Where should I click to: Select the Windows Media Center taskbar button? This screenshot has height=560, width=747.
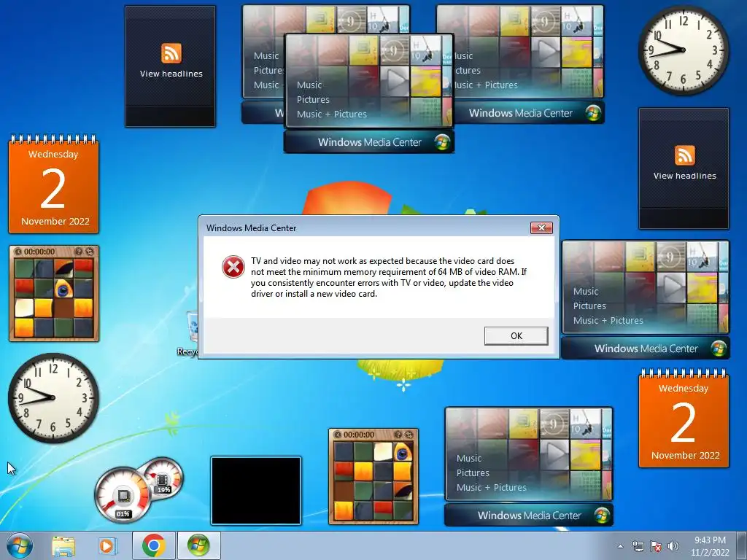(x=198, y=545)
